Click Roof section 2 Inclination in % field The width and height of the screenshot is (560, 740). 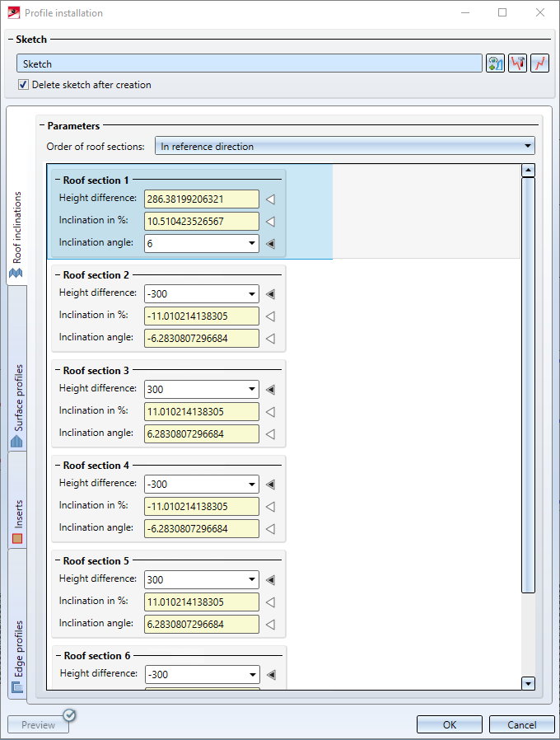click(x=202, y=316)
